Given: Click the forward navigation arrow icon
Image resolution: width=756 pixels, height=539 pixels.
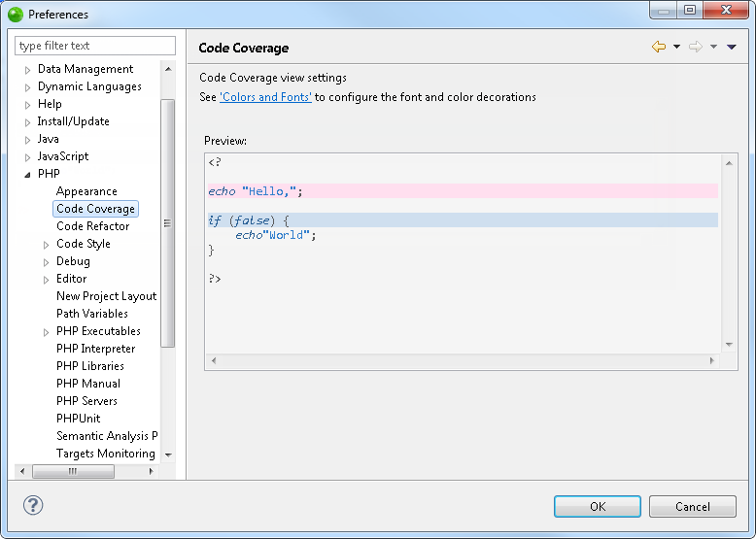Looking at the screenshot, I should click(696, 47).
